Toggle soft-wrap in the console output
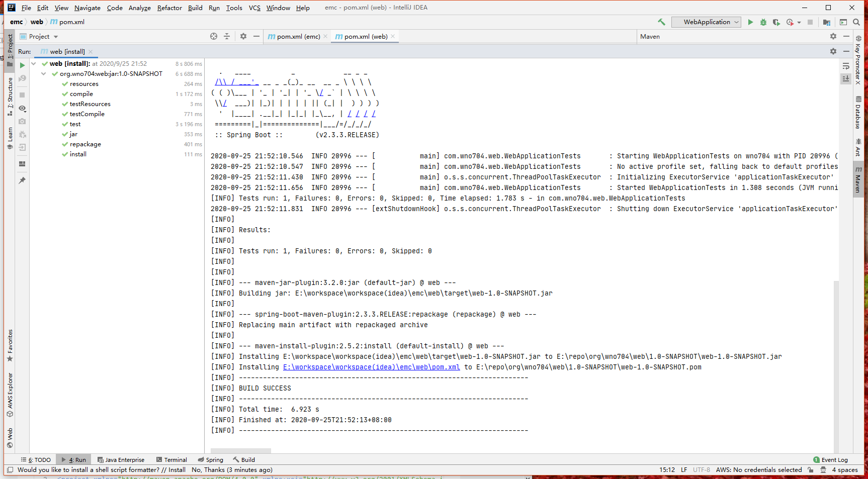868x479 pixels. [x=846, y=66]
